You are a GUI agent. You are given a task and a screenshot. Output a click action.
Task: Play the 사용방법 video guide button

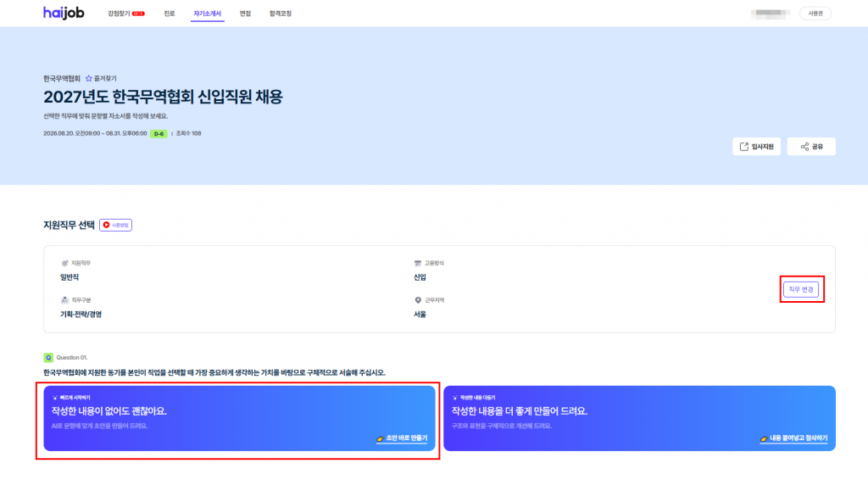pos(115,225)
